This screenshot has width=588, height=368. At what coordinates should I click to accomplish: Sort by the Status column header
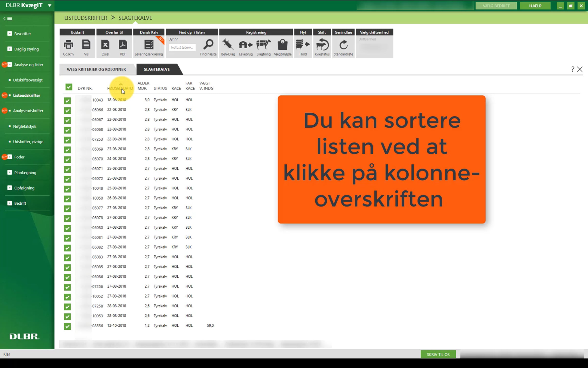[x=160, y=88]
